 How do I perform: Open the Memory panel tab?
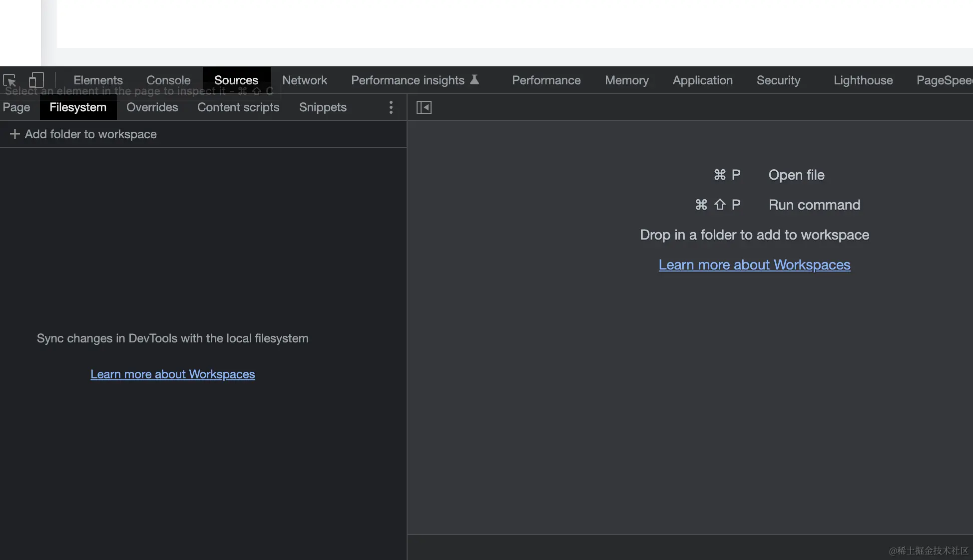point(626,80)
